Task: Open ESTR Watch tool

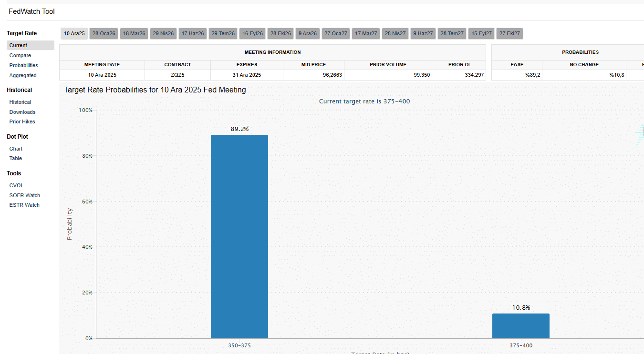Action: (x=24, y=205)
